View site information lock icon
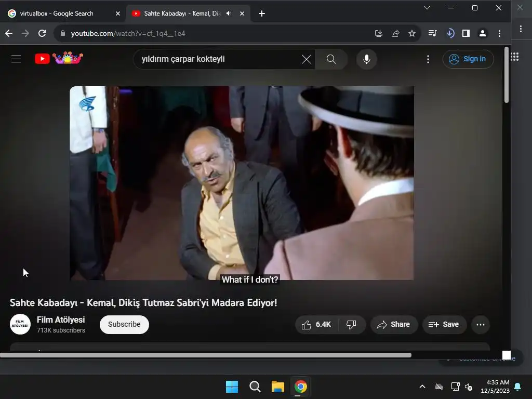The width and height of the screenshot is (532, 399). (63, 33)
